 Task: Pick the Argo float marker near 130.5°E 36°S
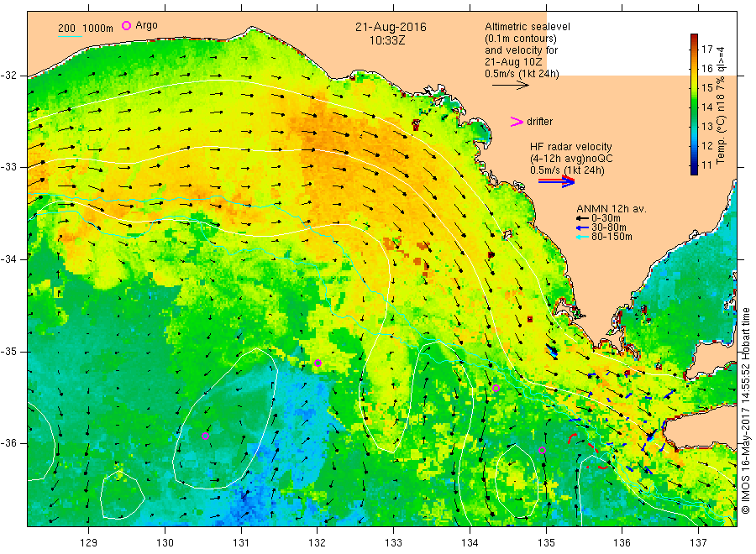(x=205, y=436)
